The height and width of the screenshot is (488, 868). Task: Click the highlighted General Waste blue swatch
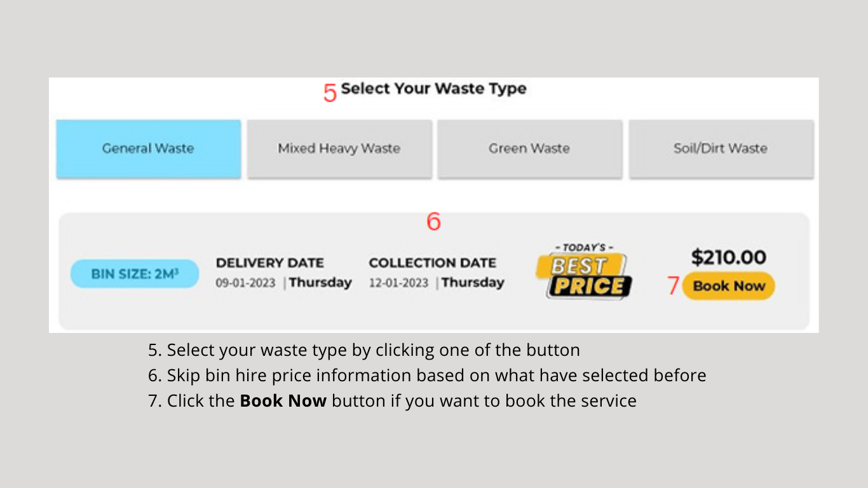(148, 149)
